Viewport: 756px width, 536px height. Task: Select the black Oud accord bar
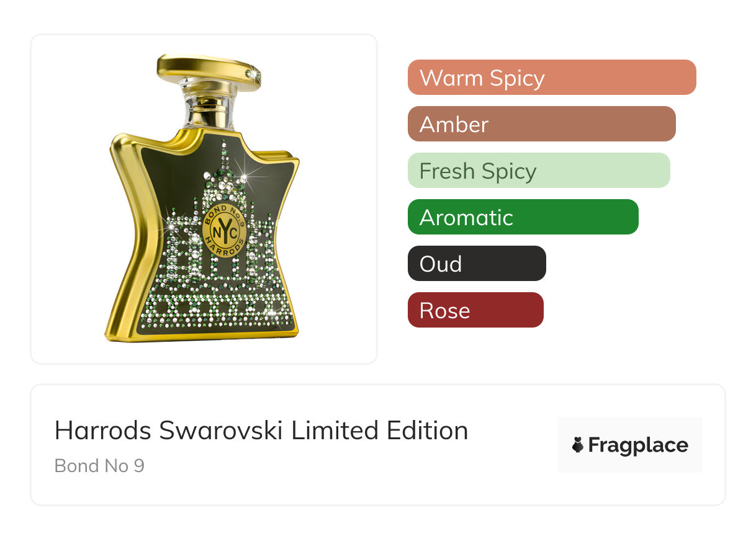(x=477, y=264)
